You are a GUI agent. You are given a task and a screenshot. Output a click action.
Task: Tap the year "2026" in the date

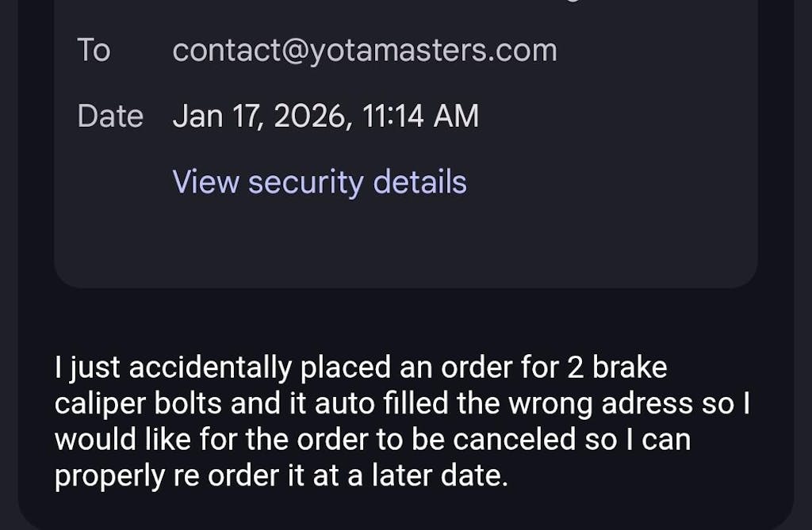(309, 116)
